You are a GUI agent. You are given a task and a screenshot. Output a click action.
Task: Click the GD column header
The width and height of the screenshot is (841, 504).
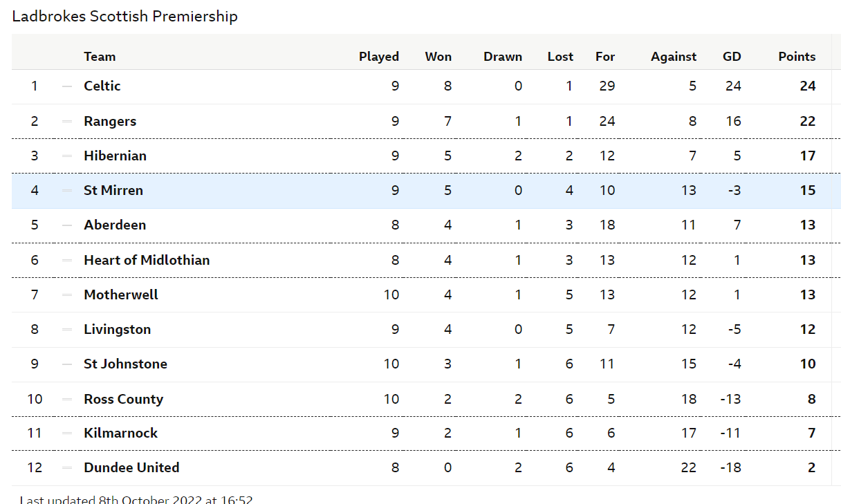pos(732,57)
